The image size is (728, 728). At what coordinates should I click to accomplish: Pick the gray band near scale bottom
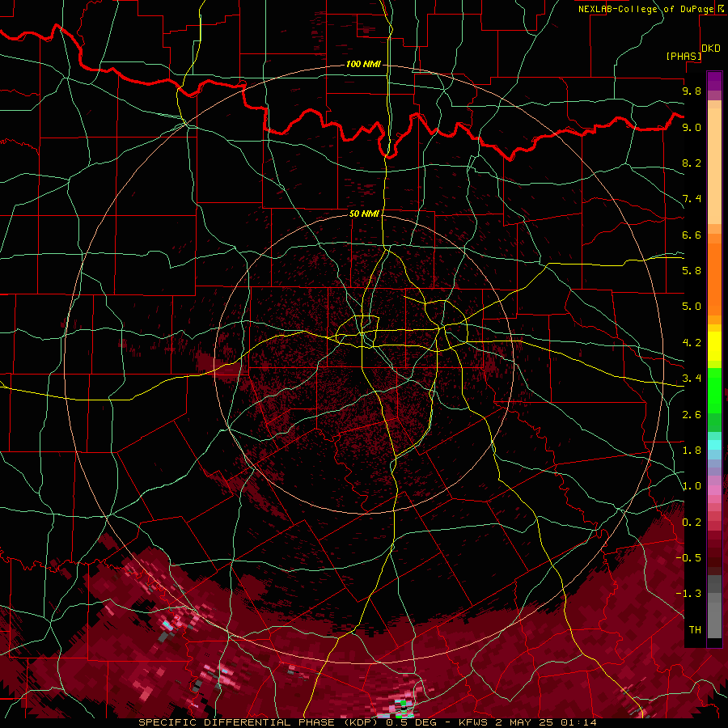tap(714, 617)
